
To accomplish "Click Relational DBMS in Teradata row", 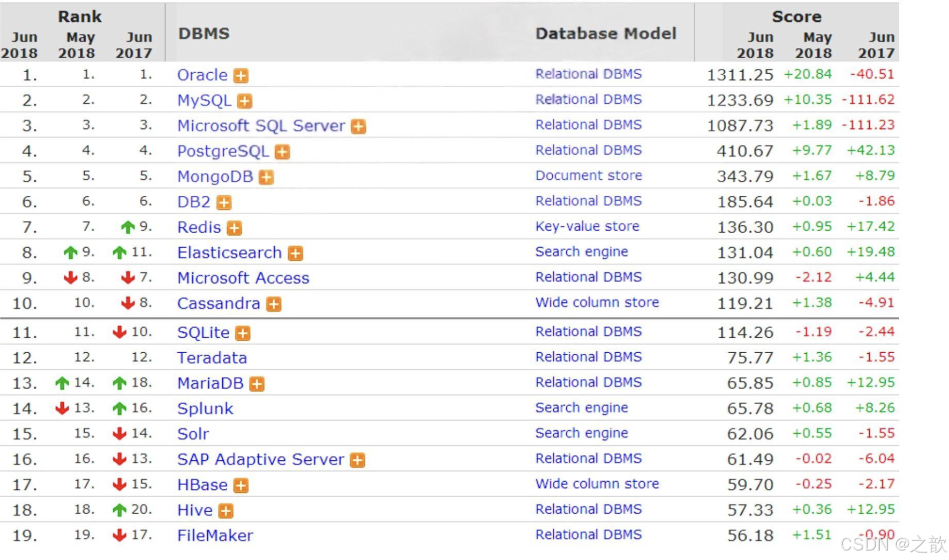I will pyautogui.click(x=589, y=357).
